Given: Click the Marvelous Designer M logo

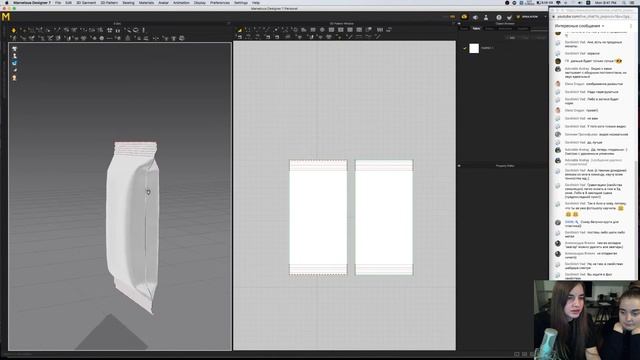Looking at the screenshot, I should pyautogui.click(x=6, y=17).
